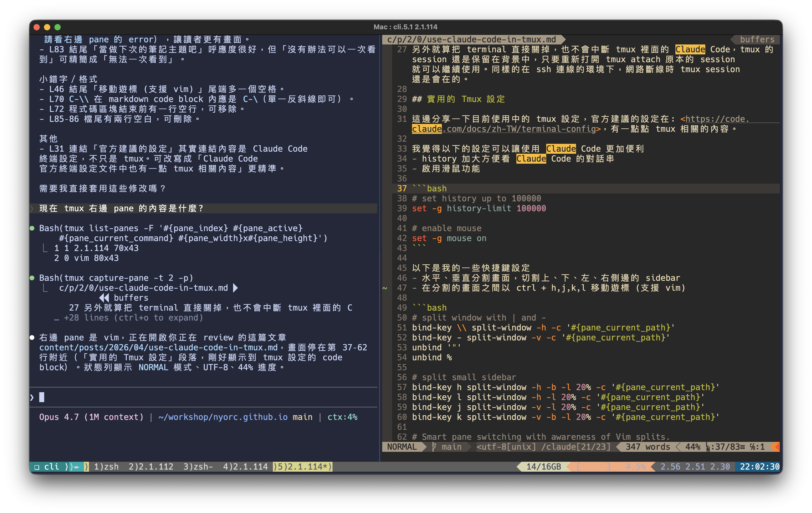Switch to tmux window 4)2.1.114
Screen dimensions: 812x513
pyautogui.click(x=245, y=466)
